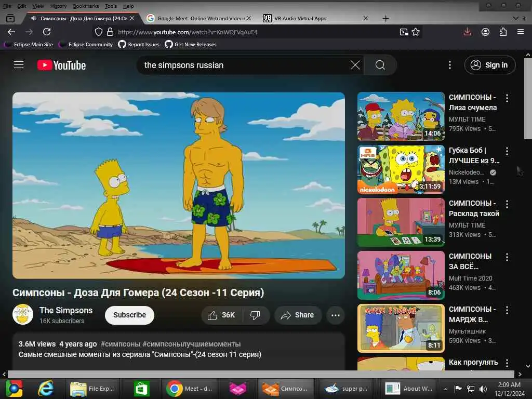This screenshot has height=399, width=532.
Task: Open picture-in-picture icon in address bar
Action: pos(404,32)
